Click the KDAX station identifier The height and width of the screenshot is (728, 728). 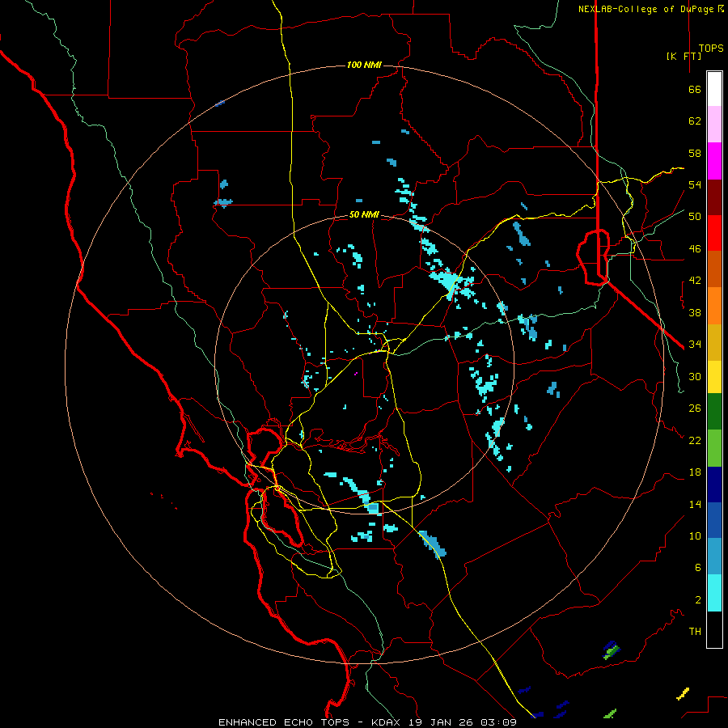(x=387, y=722)
